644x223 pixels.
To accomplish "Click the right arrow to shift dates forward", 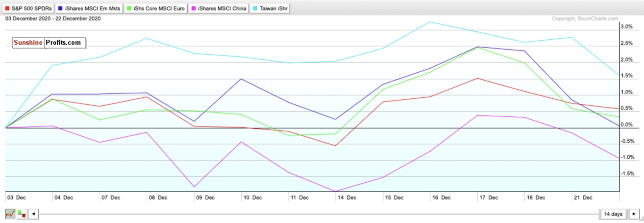I will (x=634, y=214).
